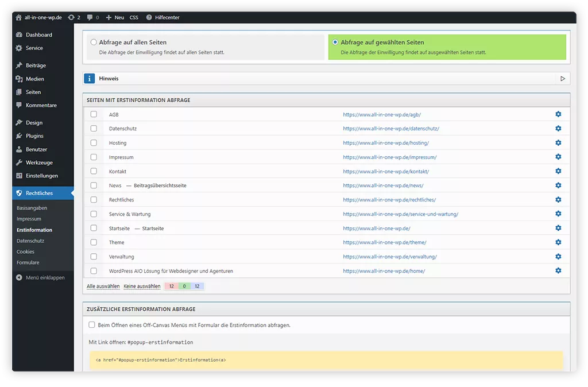Screen dimensions: 588x387
Task: Enable the Kontakt page checkbox
Action: pos(94,171)
